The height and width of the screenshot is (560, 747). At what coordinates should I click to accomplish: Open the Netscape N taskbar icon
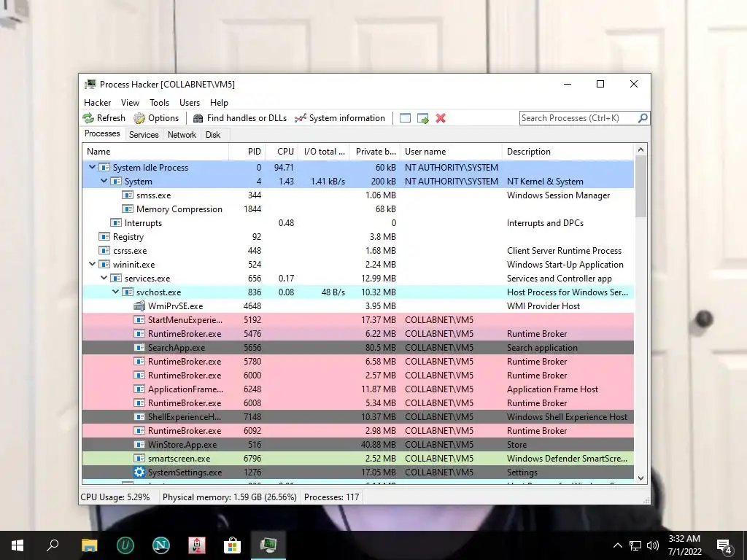161,545
